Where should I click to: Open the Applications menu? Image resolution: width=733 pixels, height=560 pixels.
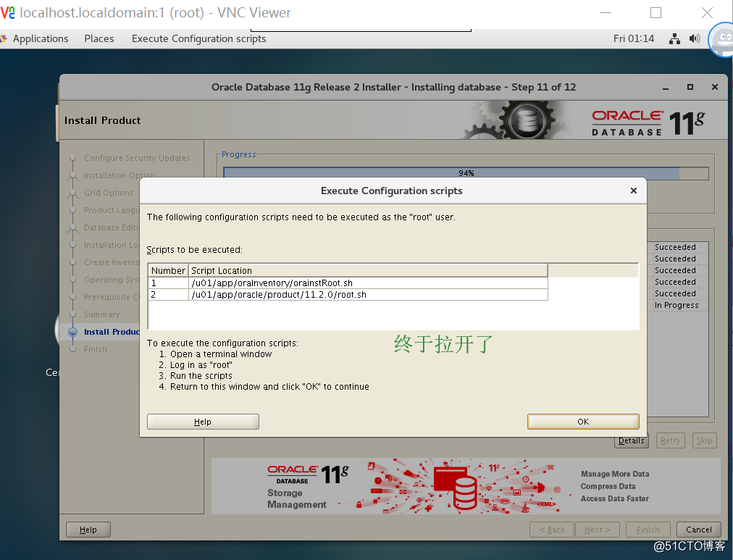point(41,39)
